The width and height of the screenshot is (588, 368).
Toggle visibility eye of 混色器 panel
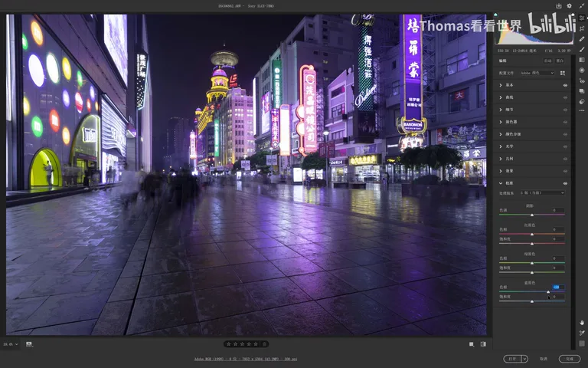[x=565, y=122]
